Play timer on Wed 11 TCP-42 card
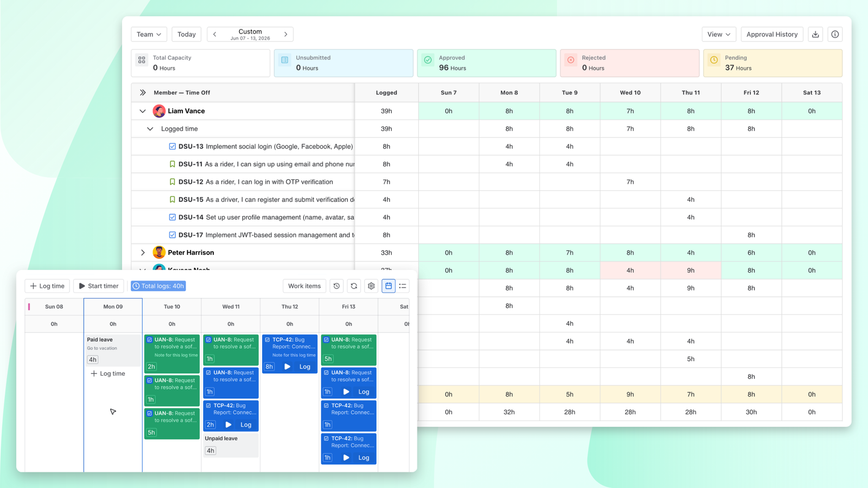 228,425
